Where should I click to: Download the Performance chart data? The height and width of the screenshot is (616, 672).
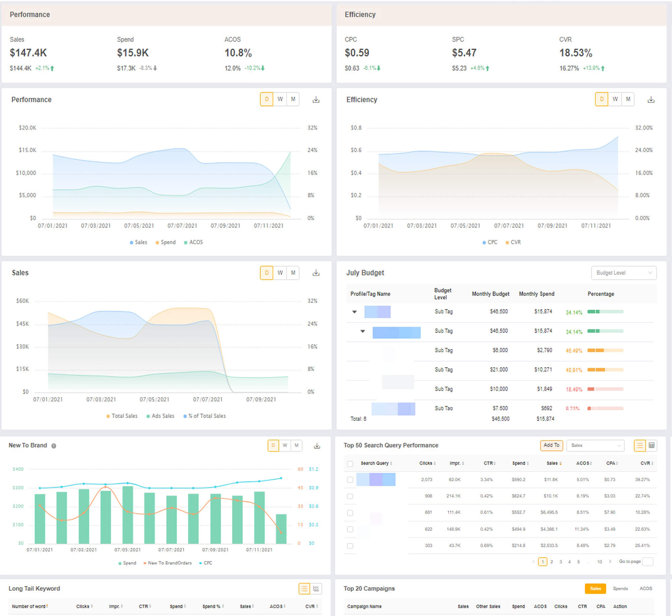point(316,100)
